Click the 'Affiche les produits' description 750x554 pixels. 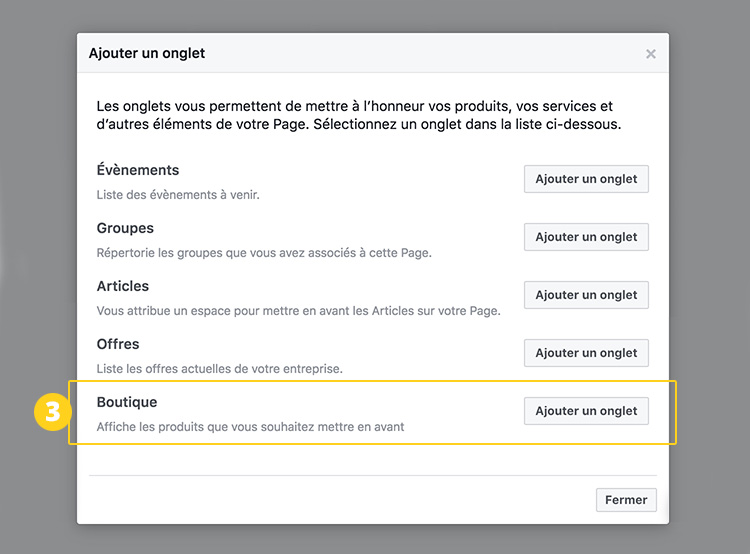click(250, 427)
